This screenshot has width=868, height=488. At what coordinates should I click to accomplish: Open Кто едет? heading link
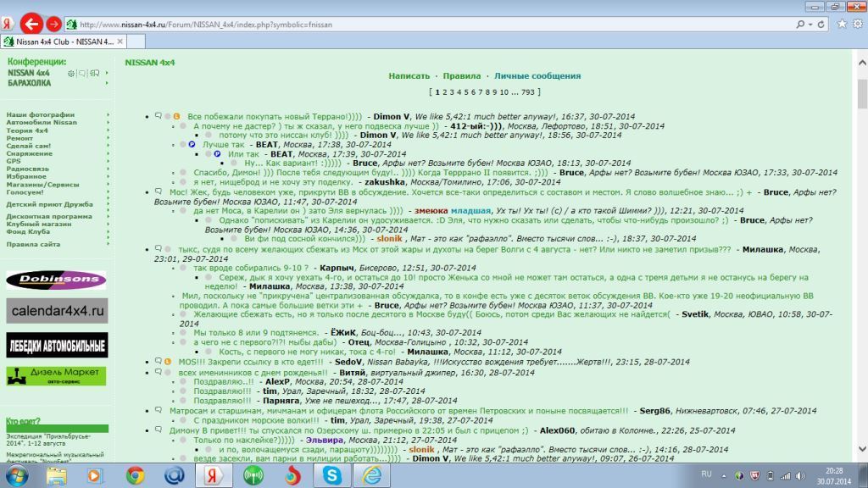click(x=23, y=421)
